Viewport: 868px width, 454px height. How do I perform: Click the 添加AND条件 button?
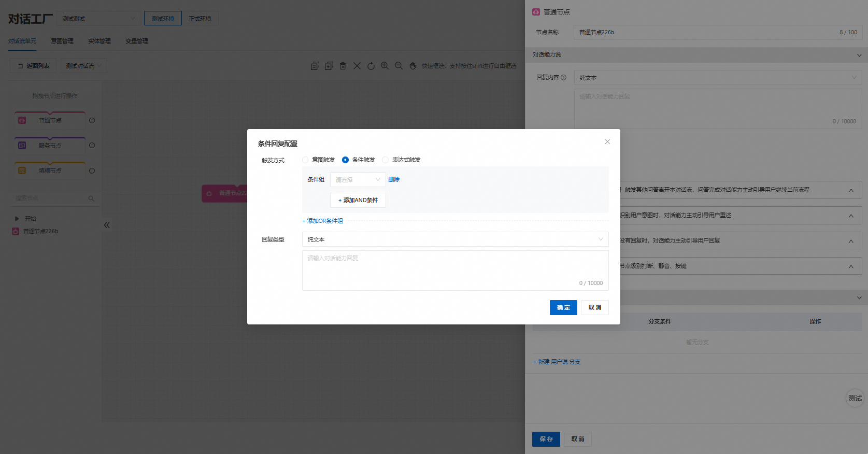(x=358, y=200)
